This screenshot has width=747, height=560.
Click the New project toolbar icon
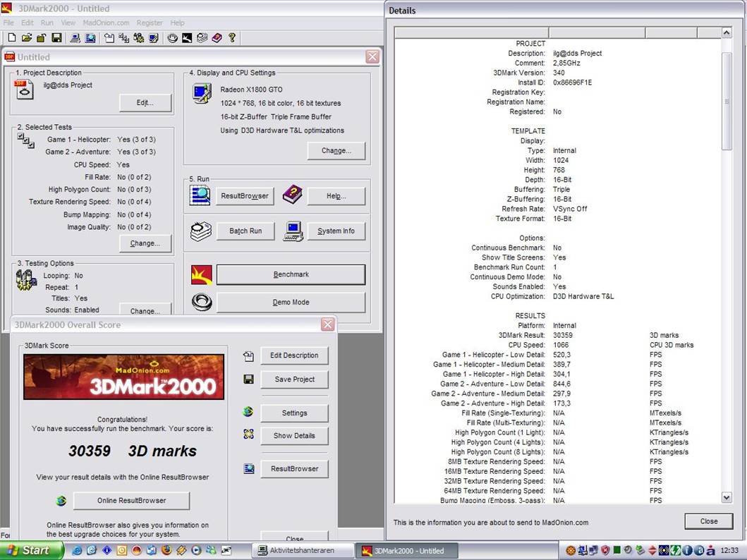pyautogui.click(x=12, y=37)
